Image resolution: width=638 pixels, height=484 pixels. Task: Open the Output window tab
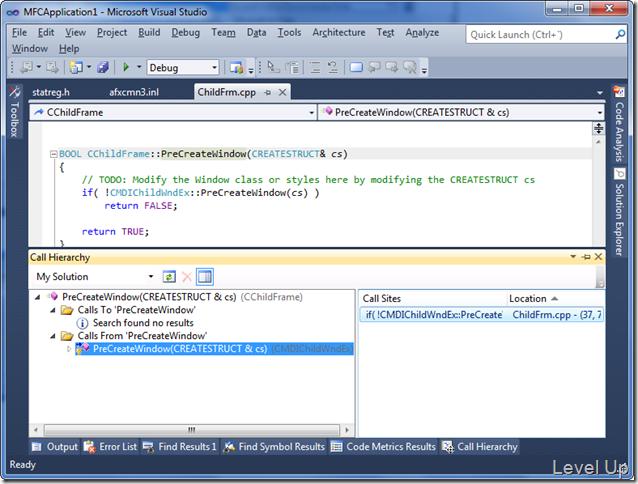click(55, 447)
